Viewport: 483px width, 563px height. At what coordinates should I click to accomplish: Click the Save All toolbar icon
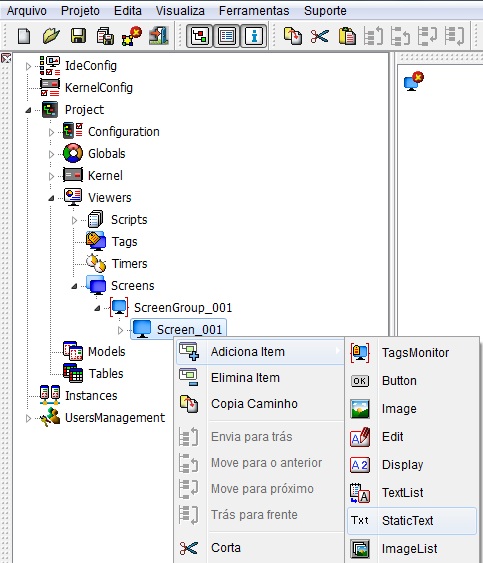[105, 36]
